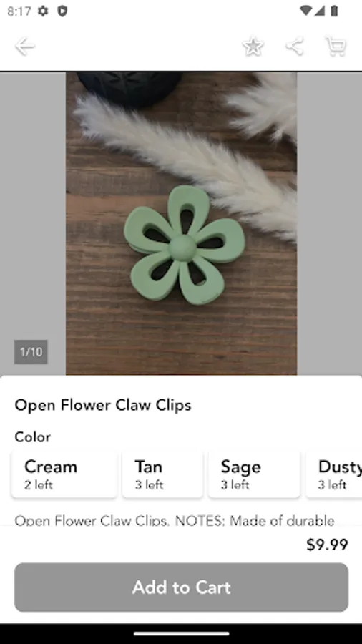The image size is (362, 644).
Task: Tap the shield icon in status bar
Action: click(62, 11)
